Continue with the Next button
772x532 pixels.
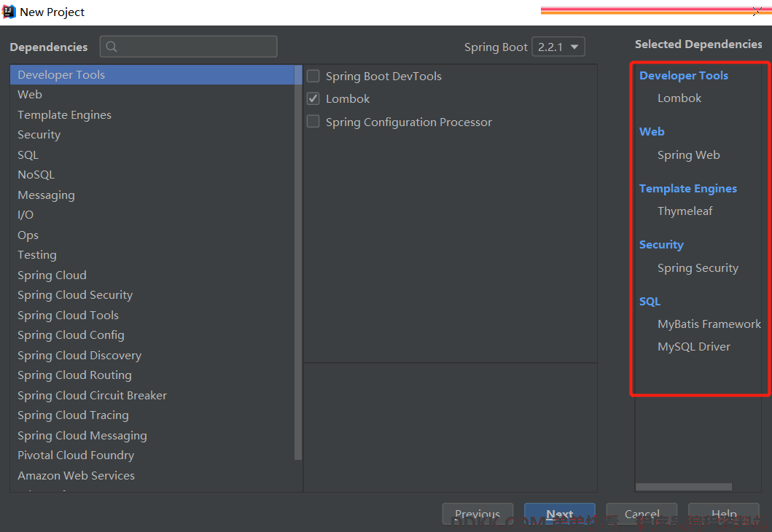[x=560, y=515]
